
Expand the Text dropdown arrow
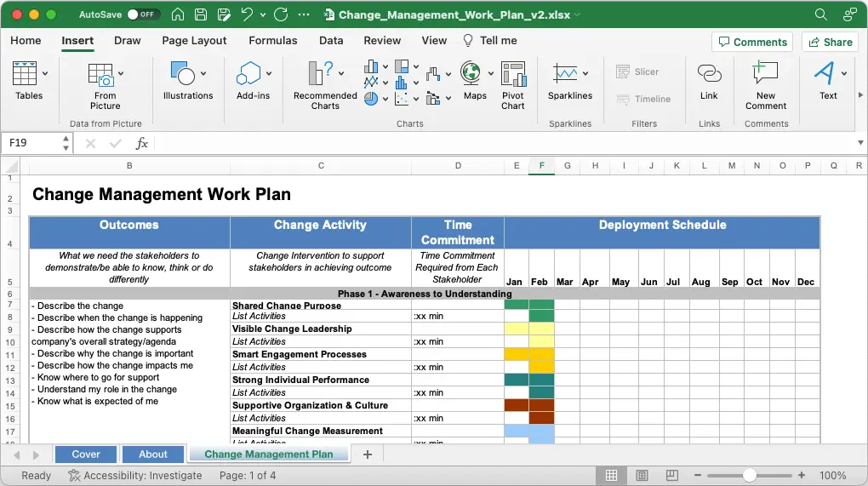pos(843,73)
